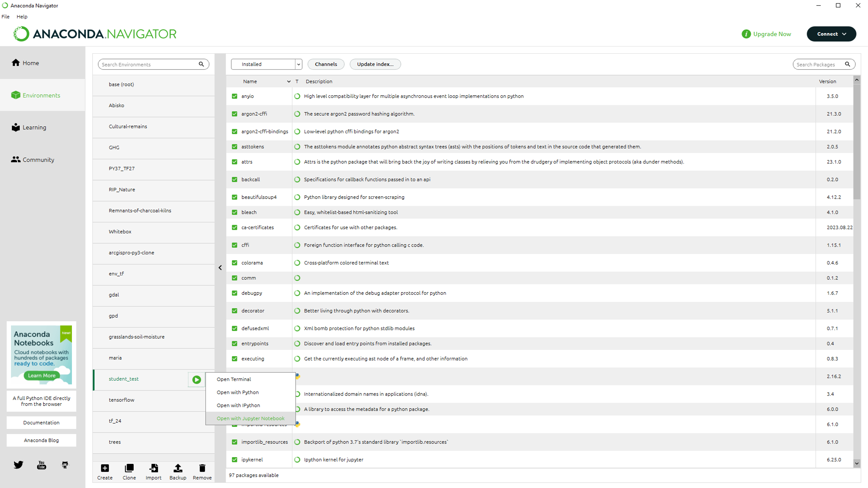Open the YouTube icon link
Screen dimensions: 868x488
point(41,465)
